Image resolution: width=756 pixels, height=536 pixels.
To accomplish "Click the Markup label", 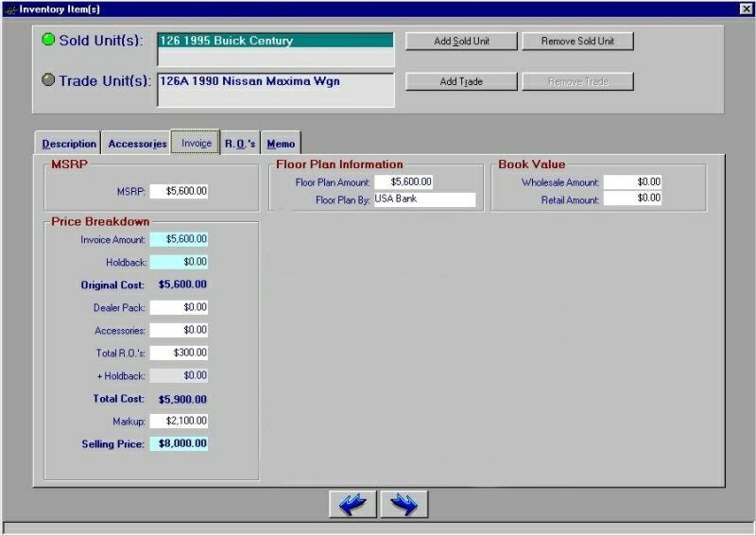I will (x=129, y=422).
